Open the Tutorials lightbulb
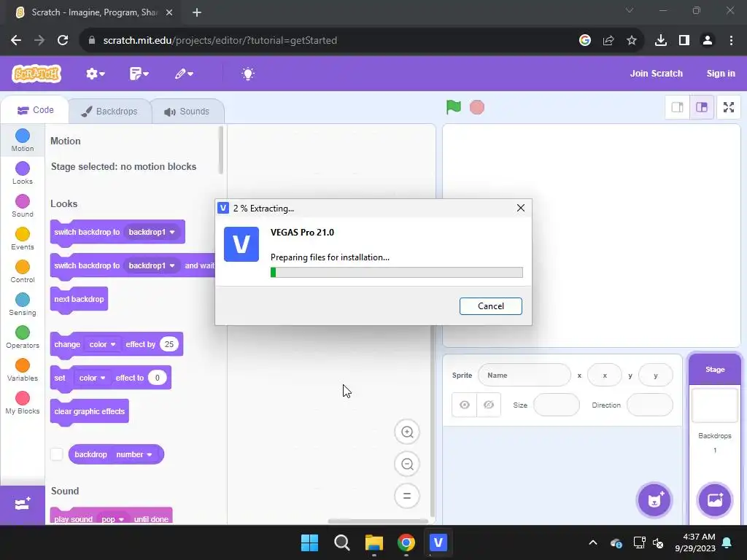 point(248,74)
